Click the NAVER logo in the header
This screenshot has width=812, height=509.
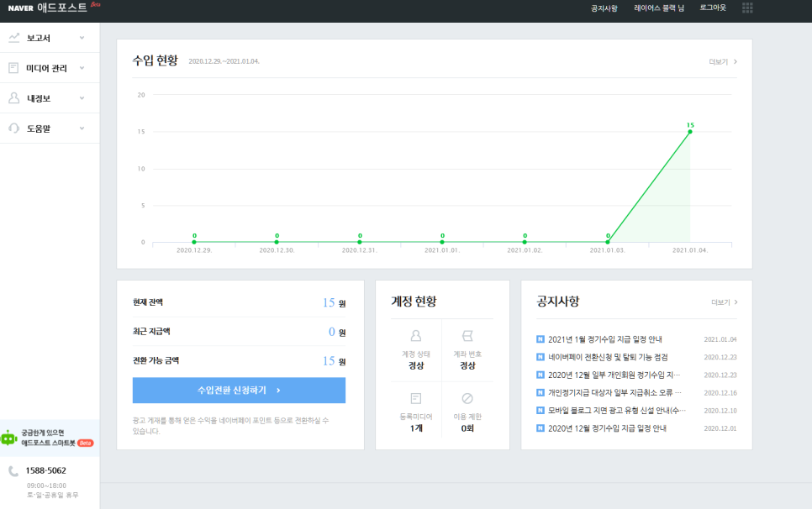(21, 8)
